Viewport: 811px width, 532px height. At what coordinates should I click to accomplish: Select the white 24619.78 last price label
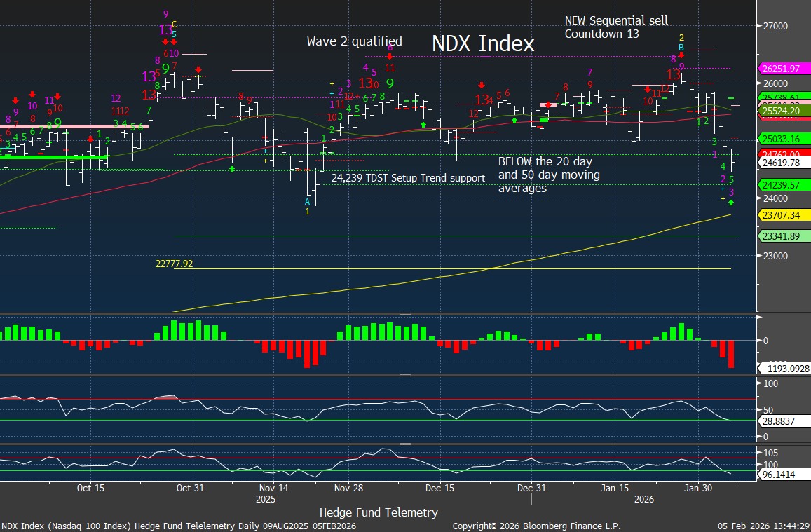click(x=784, y=163)
